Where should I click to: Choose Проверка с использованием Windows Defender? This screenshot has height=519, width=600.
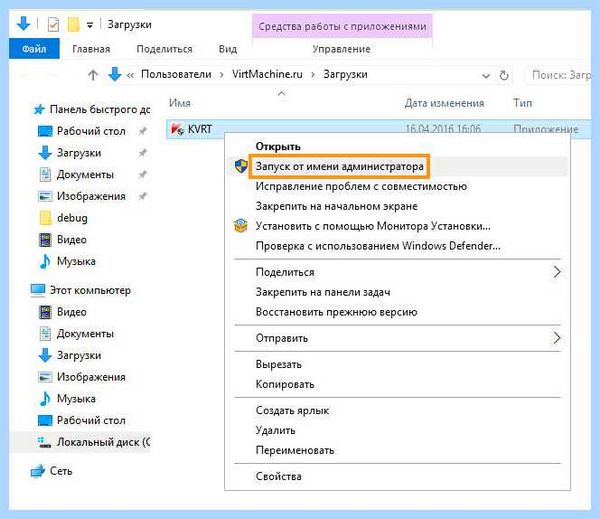click(378, 246)
